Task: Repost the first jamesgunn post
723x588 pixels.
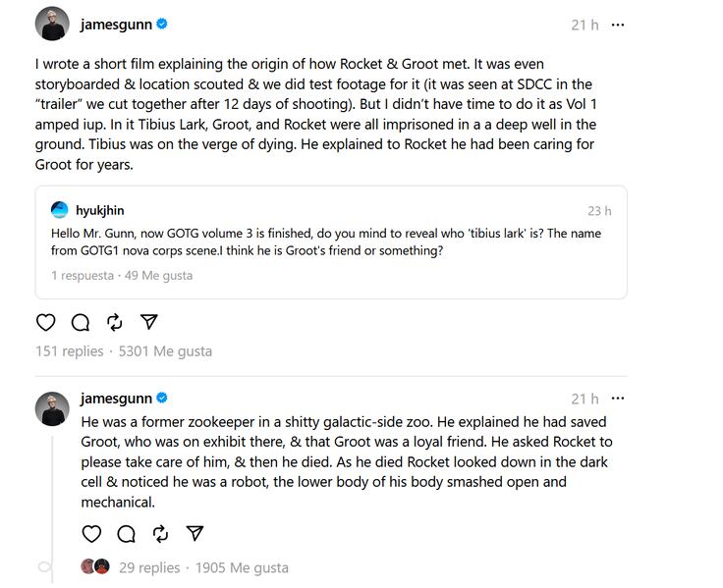Action: click(115, 322)
